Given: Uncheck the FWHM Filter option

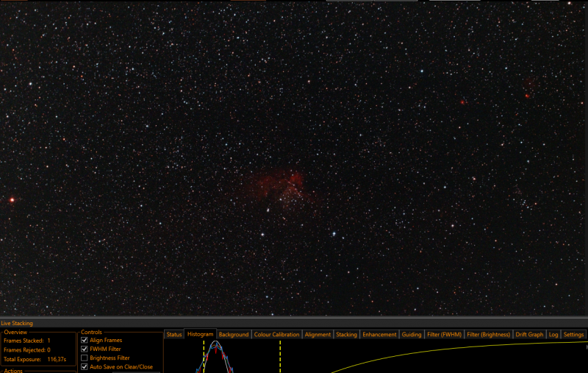Looking at the screenshot, I should (x=85, y=349).
